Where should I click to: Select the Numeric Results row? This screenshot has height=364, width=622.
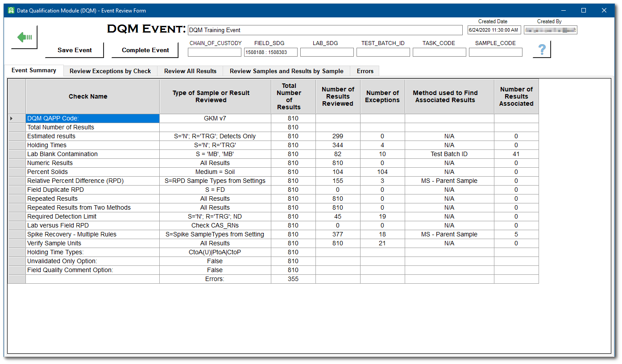pyautogui.click(x=273, y=163)
